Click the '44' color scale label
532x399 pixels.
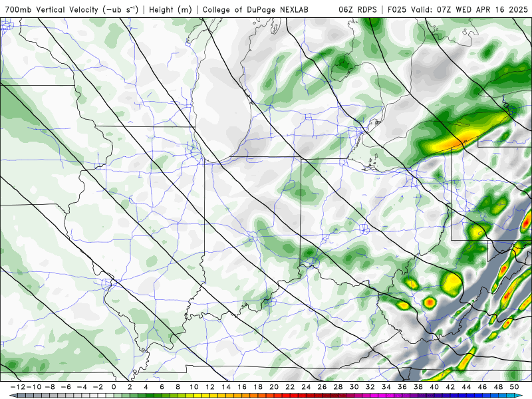point(467,387)
